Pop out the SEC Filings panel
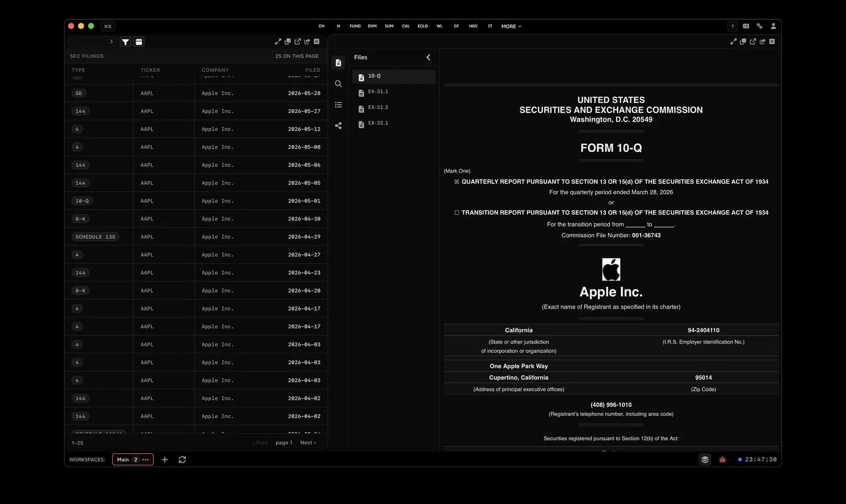This screenshot has height=504, width=846. pos(298,42)
